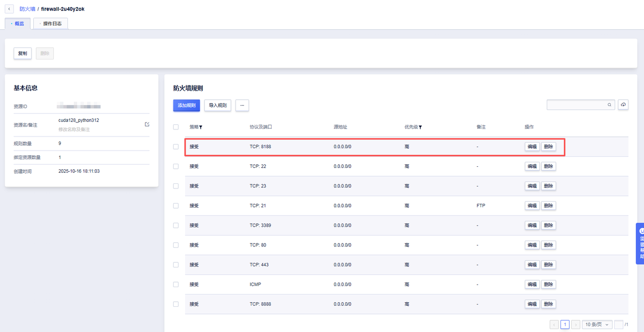This screenshot has width=644, height=332.
Task: Check the box for the TCP: 8188 rule
Action: tap(176, 147)
